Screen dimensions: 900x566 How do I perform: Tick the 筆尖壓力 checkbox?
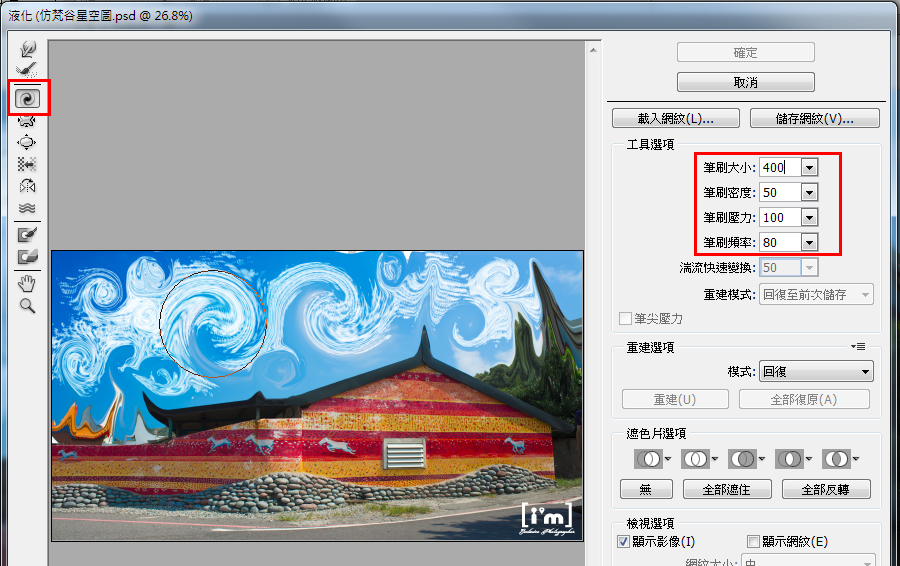[625, 319]
